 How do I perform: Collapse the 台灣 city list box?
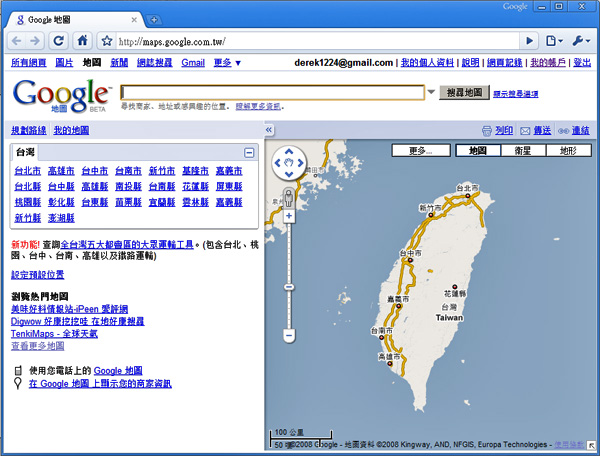249,153
